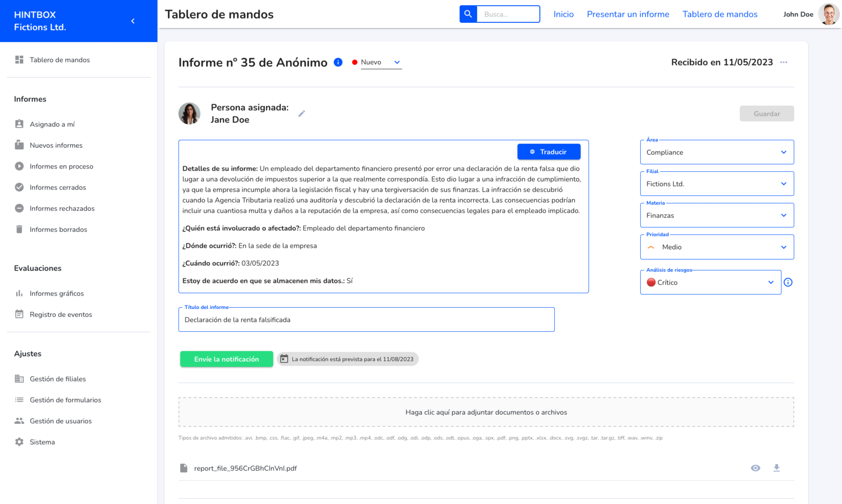This screenshot has width=842, height=504.
Task: Open the three-dots options menu by received date
Action: [783, 62]
